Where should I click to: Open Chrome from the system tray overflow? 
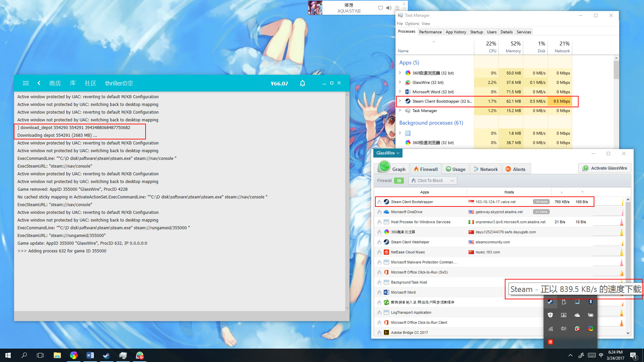(x=590, y=328)
